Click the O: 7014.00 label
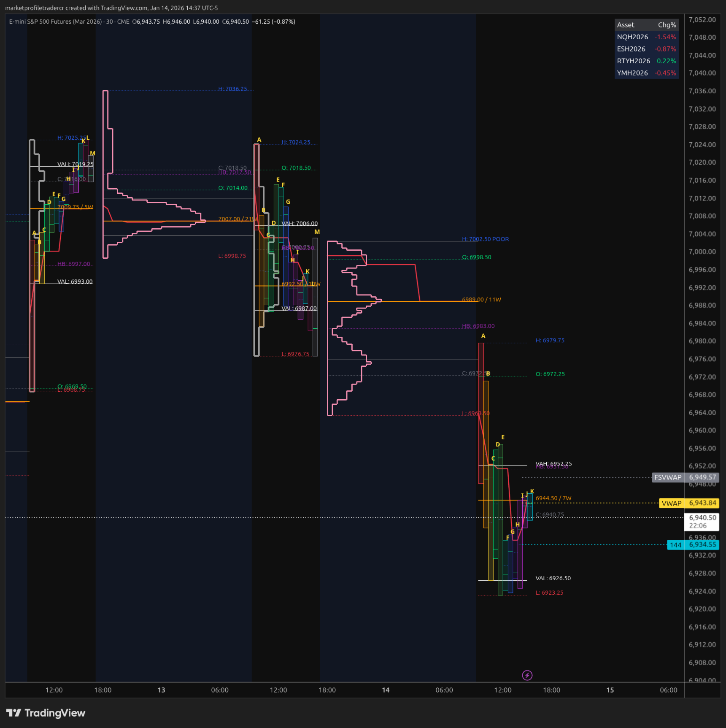 tap(233, 188)
